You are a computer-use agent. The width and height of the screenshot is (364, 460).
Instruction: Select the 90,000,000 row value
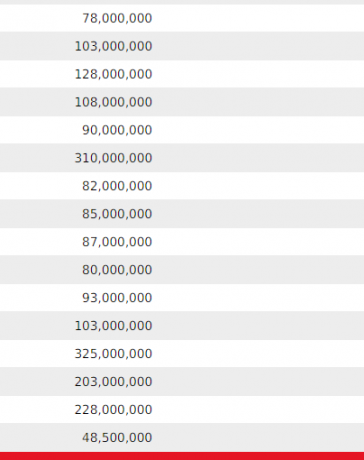tap(117, 130)
